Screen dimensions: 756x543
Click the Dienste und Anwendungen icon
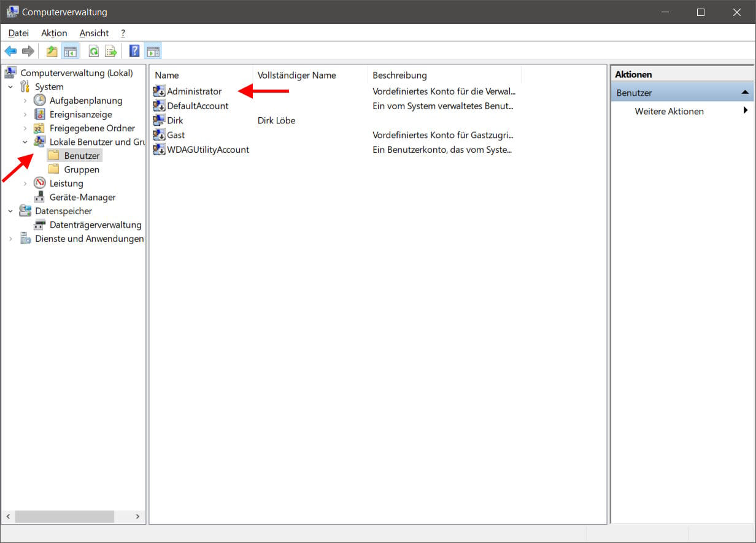click(25, 239)
